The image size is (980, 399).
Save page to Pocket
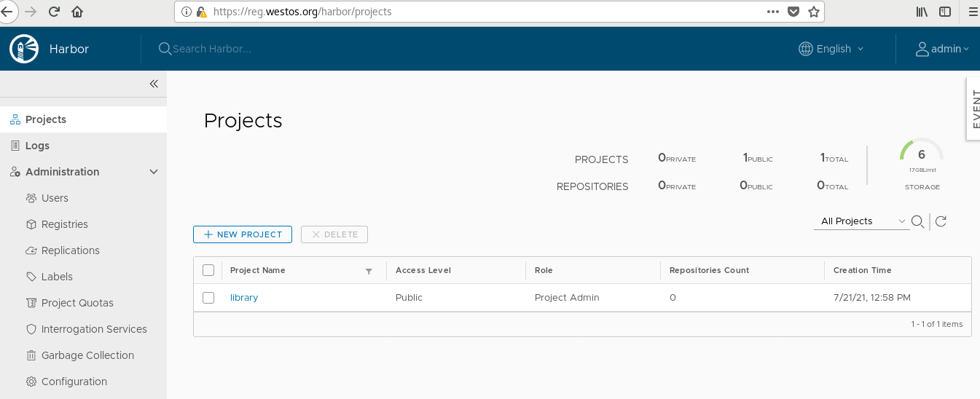point(793,12)
